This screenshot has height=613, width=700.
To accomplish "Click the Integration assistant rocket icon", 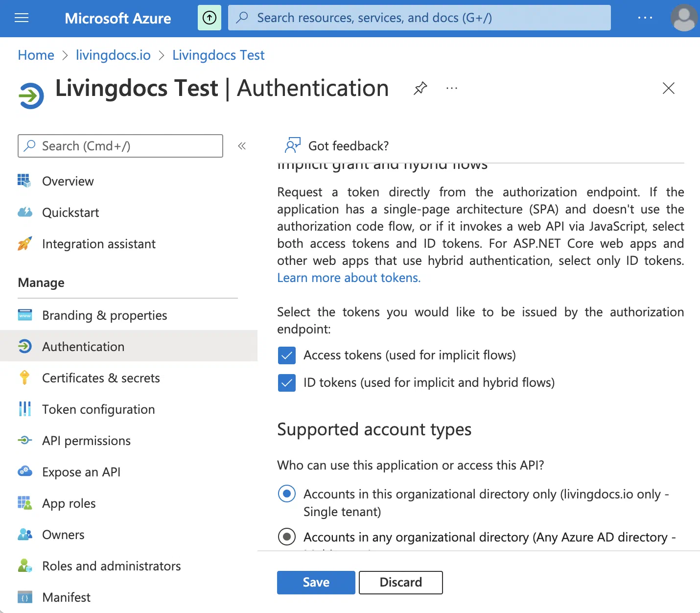I will 24,243.
